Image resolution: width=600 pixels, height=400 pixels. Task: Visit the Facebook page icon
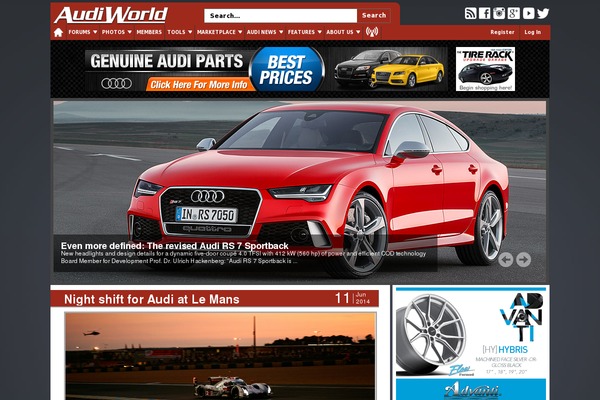[484, 13]
